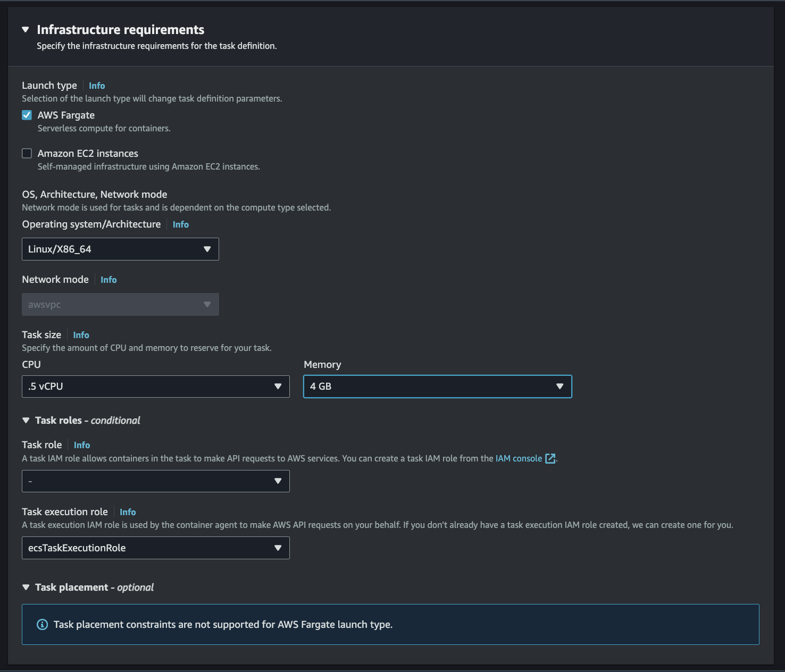785x672 pixels.
Task: Toggle the AWS Fargate checkbox off
Action: (27, 115)
